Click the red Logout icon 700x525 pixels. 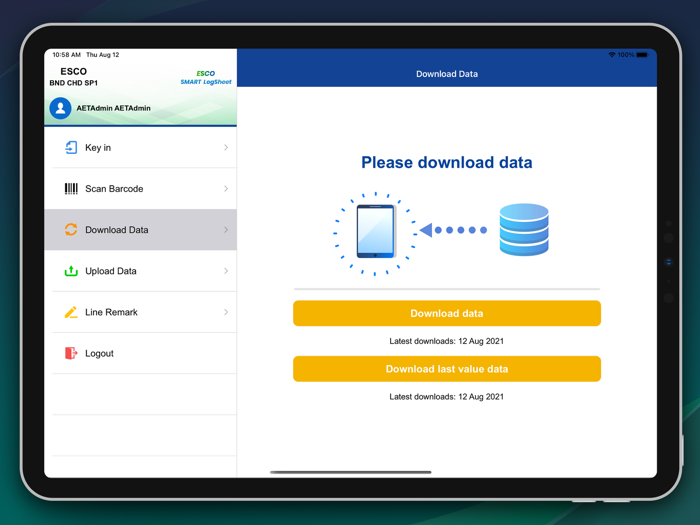pos(71,353)
